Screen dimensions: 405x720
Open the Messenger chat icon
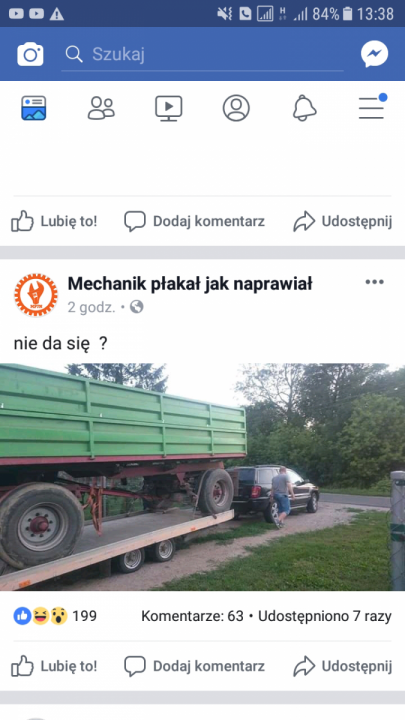[374, 54]
